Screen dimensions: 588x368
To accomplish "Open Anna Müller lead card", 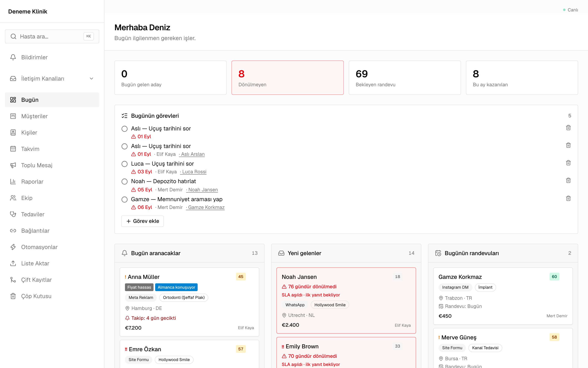I will tap(189, 302).
